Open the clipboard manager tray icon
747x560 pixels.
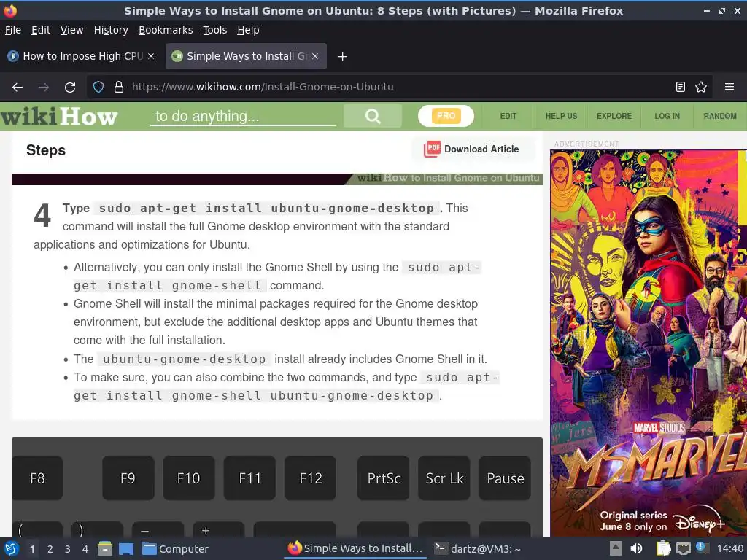click(x=663, y=548)
